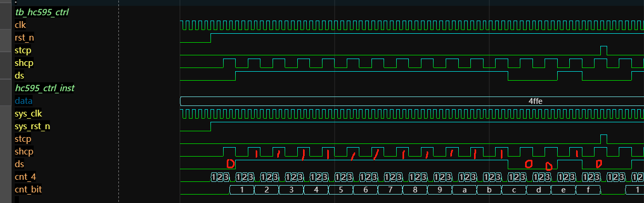Select stcp signal under tb_hc595_ctrl group
The width and height of the screenshot is (644, 203).
(x=23, y=50)
